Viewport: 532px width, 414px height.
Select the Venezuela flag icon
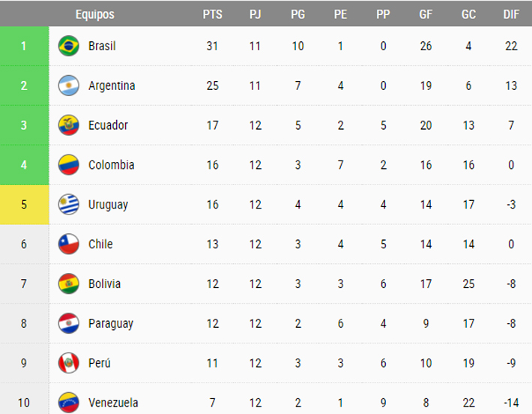[x=68, y=403]
